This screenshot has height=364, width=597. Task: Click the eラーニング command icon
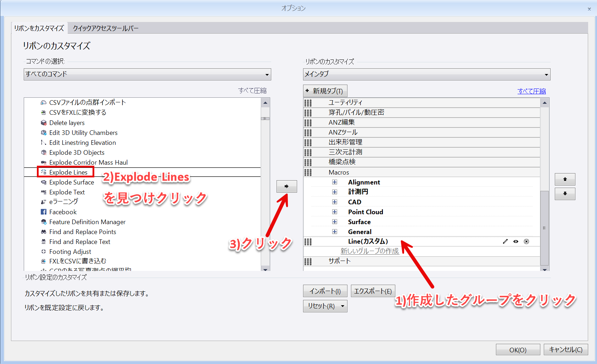click(x=44, y=202)
